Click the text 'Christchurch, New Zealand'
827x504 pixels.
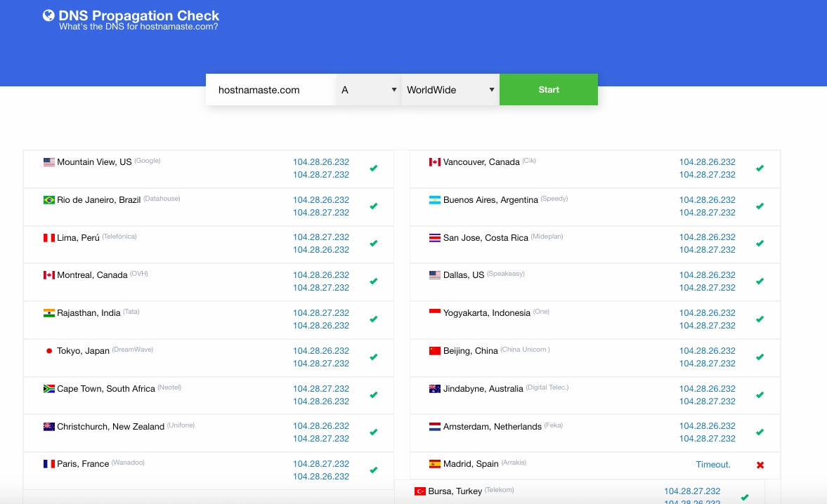pyautogui.click(x=111, y=427)
